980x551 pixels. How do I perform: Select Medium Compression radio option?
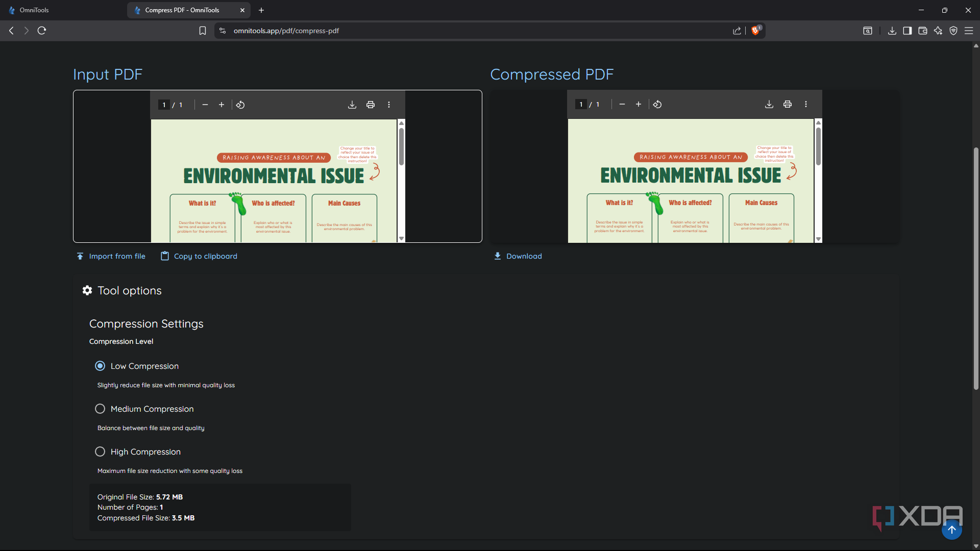(x=100, y=409)
